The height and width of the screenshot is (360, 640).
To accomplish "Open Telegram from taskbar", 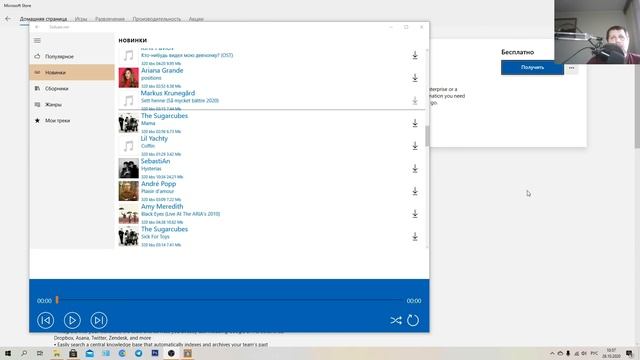I will click(x=138, y=353).
